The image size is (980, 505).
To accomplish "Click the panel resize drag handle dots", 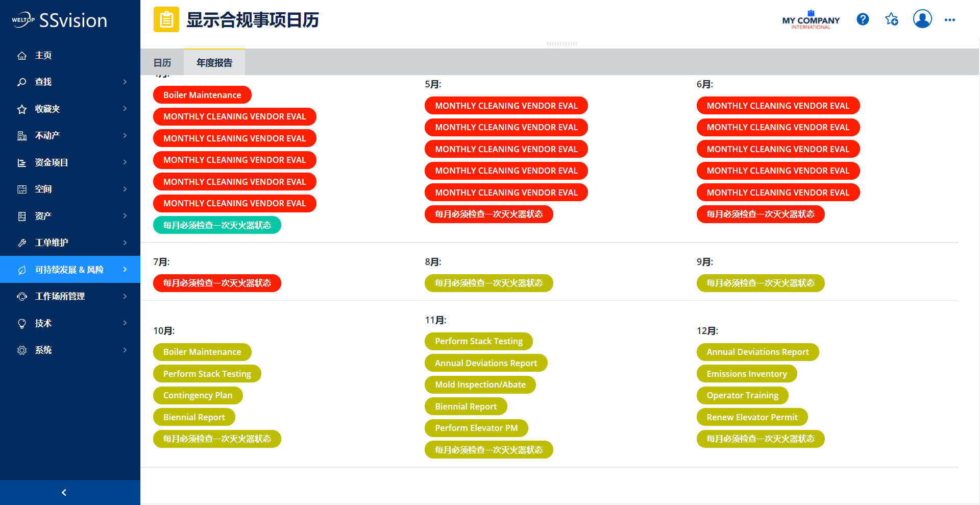I will tap(561, 44).
